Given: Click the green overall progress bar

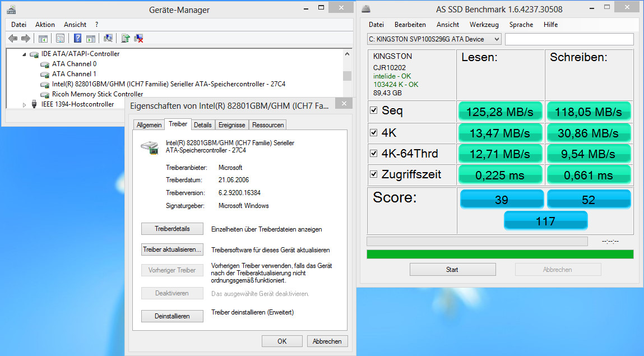Looking at the screenshot, I should [x=500, y=254].
